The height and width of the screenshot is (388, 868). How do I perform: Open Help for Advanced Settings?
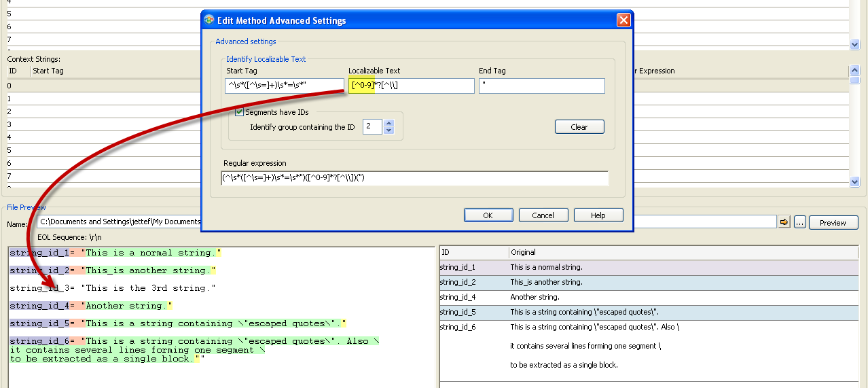click(x=598, y=215)
